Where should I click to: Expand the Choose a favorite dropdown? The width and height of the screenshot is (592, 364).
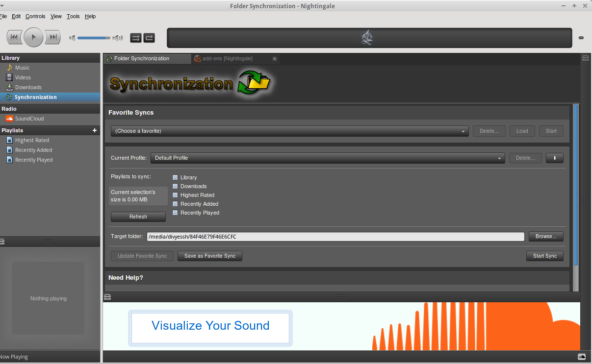(289, 131)
